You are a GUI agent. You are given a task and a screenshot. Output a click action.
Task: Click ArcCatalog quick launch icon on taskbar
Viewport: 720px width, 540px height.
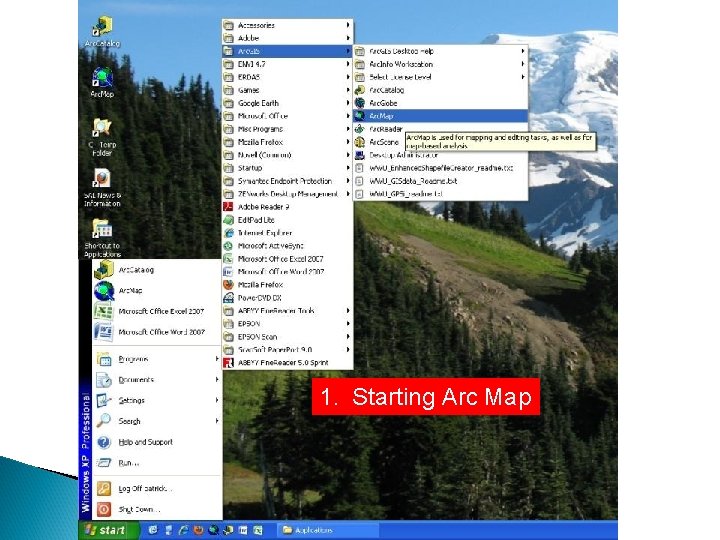(x=228, y=530)
